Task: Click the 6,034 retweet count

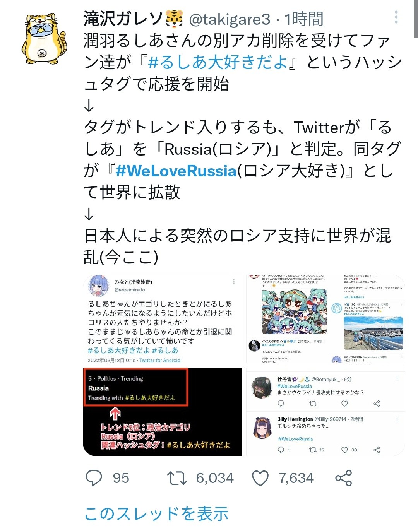Action: (x=215, y=478)
